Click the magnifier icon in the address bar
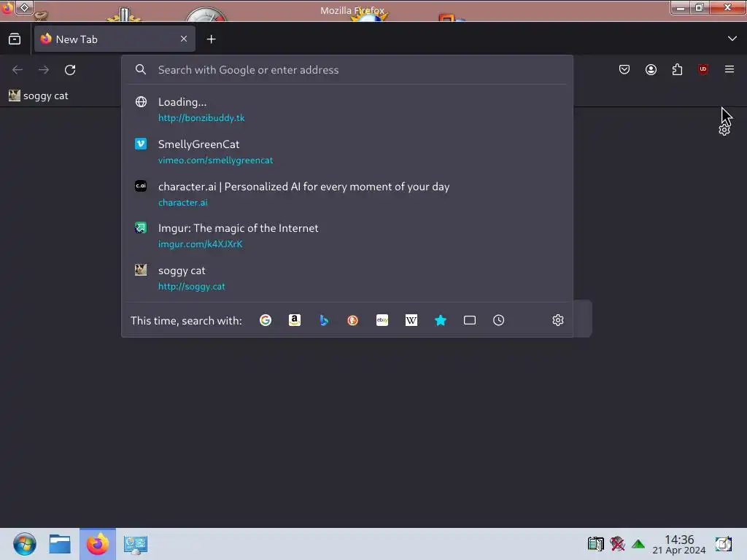This screenshot has height=560, width=747. [x=141, y=69]
